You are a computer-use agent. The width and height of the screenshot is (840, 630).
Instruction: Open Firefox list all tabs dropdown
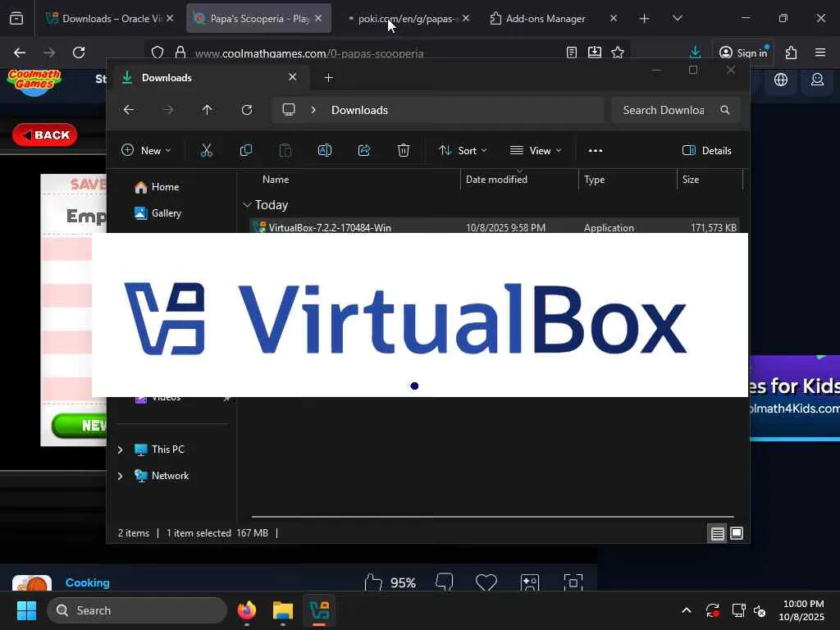click(x=677, y=18)
